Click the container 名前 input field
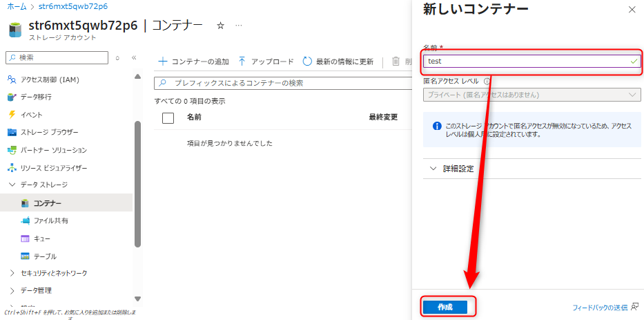This screenshot has width=644, height=320. 532,62
